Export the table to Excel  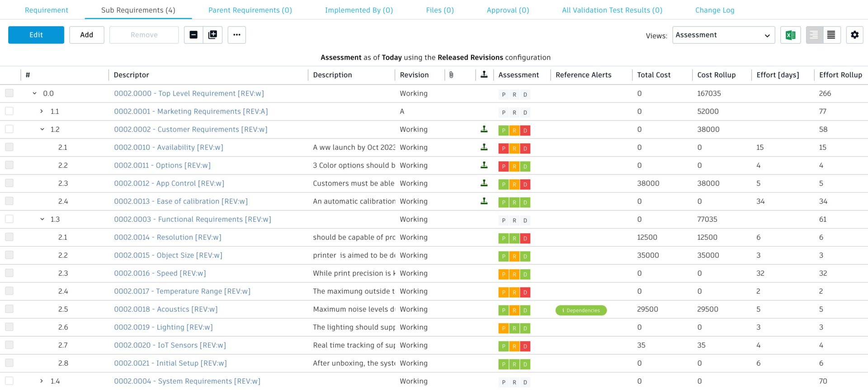click(790, 35)
